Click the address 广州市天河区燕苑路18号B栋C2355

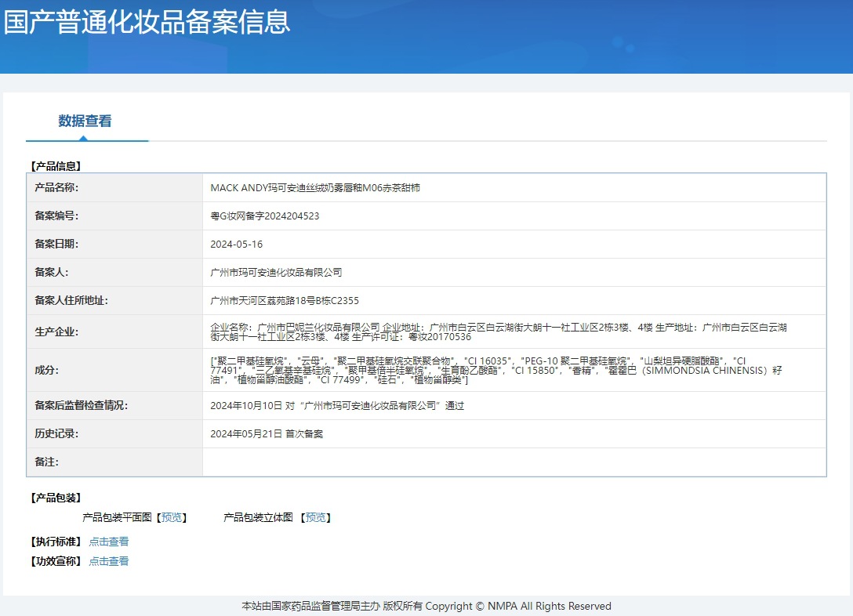click(x=285, y=301)
